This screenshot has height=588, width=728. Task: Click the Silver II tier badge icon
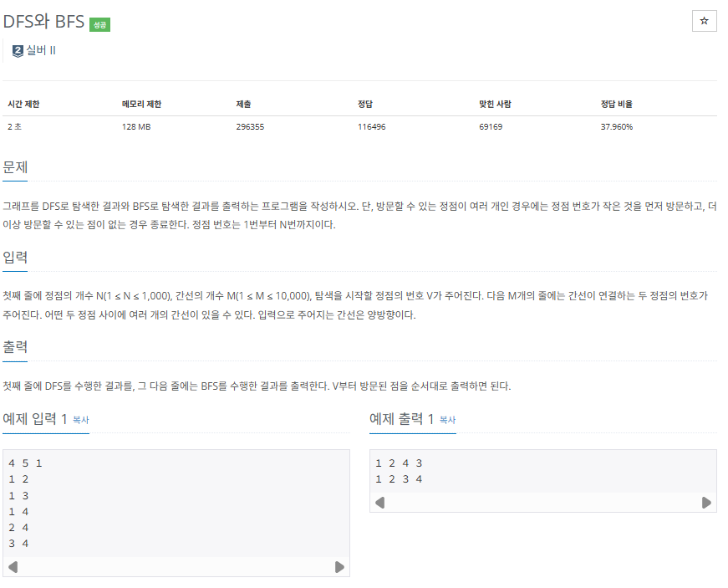click(x=18, y=51)
